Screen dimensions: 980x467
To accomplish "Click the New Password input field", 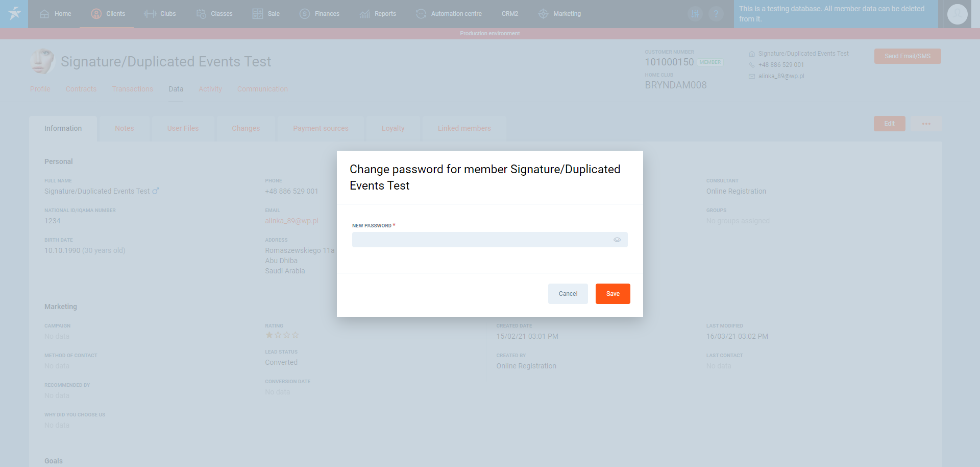I will (x=480, y=240).
